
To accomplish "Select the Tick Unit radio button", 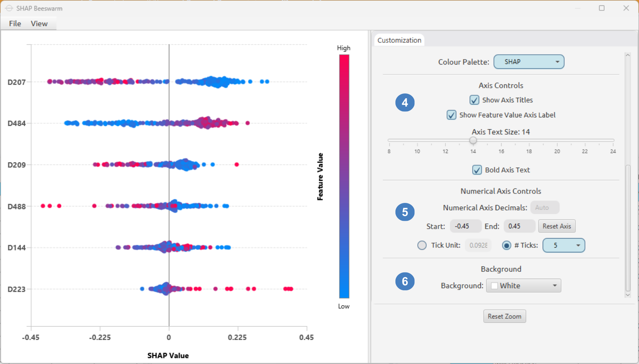I will coord(422,245).
